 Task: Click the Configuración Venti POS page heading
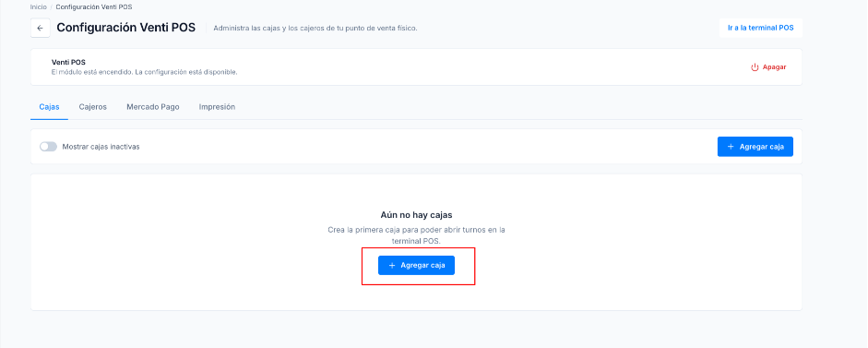tap(126, 28)
